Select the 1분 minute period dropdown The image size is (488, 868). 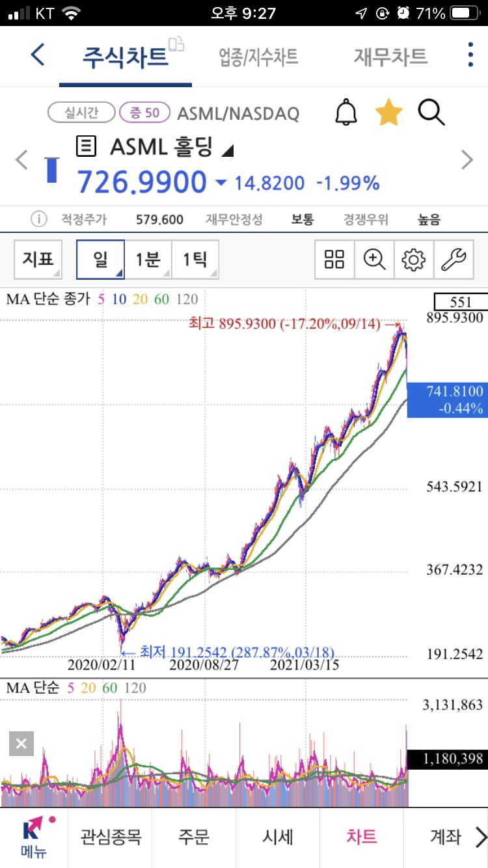point(148,260)
